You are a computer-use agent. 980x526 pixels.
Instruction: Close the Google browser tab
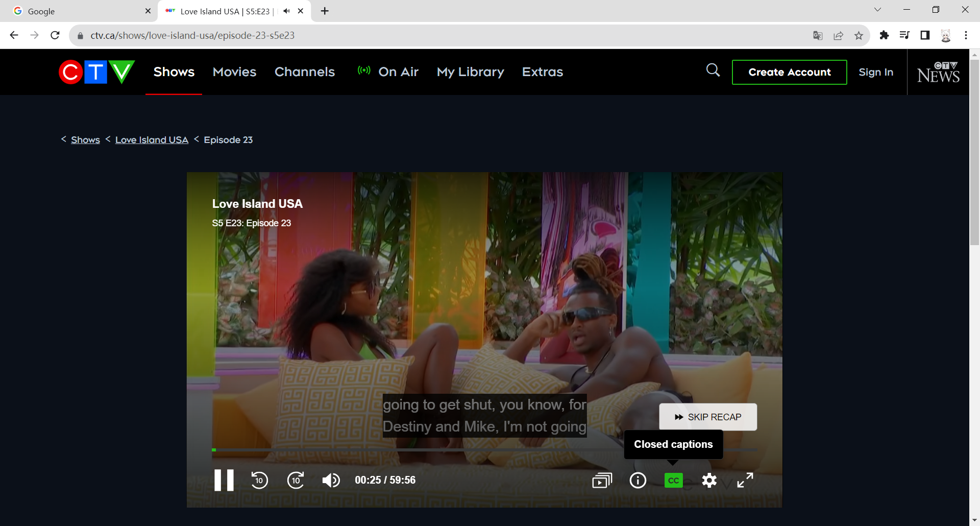pyautogui.click(x=148, y=11)
